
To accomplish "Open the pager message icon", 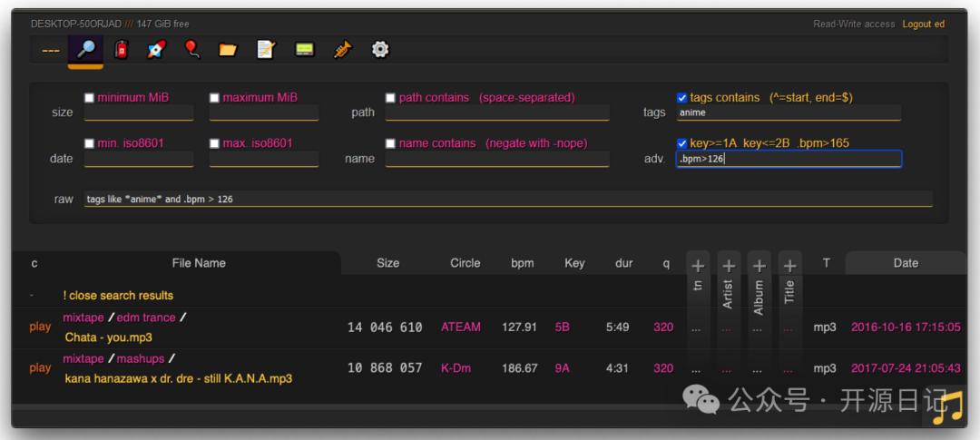I will pos(304,50).
